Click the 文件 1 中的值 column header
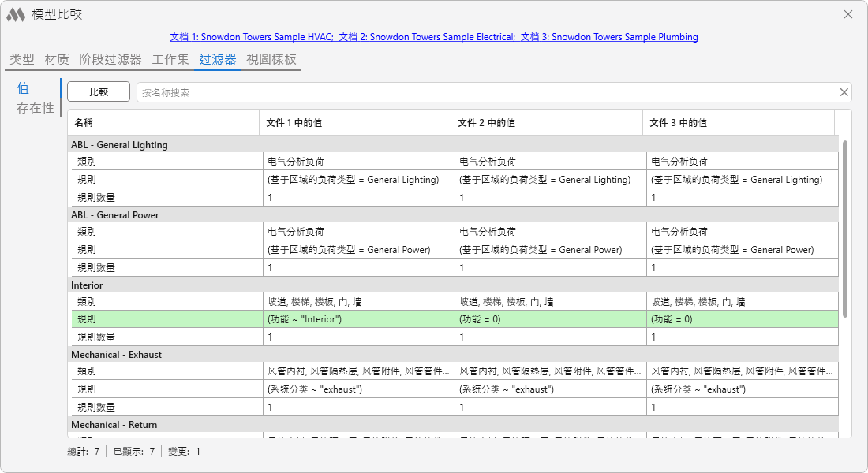This screenshot has height=473, width=868. (x=355, y=123)
